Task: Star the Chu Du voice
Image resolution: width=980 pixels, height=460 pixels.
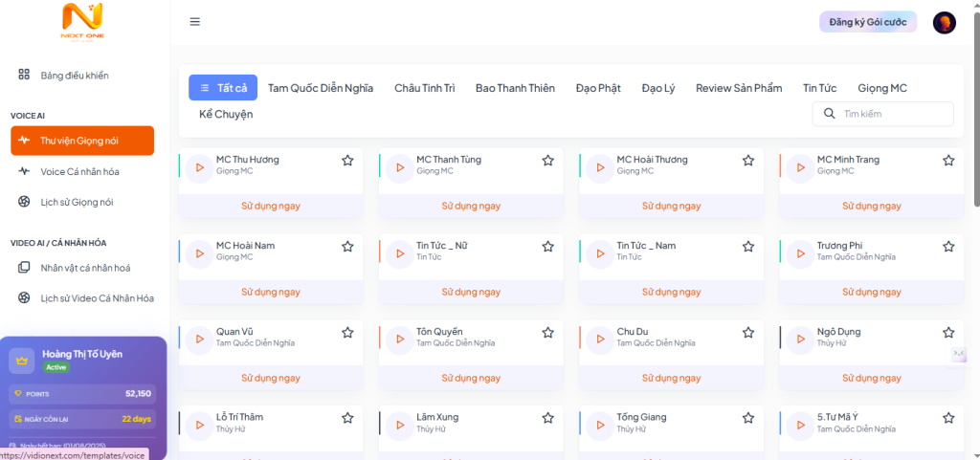Action: point(748,333)
